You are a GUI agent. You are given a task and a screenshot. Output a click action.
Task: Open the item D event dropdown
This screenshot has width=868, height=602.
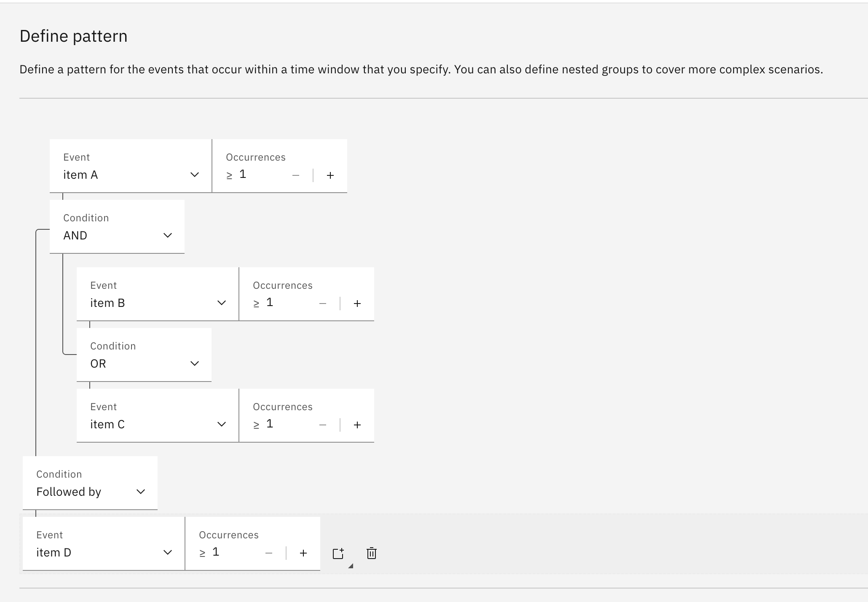tap(104, 552)
